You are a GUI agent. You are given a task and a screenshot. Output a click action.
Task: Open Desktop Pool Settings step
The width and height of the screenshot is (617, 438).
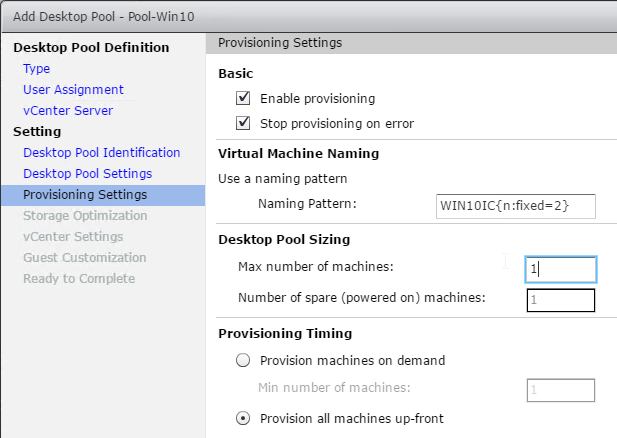(87, 174)
